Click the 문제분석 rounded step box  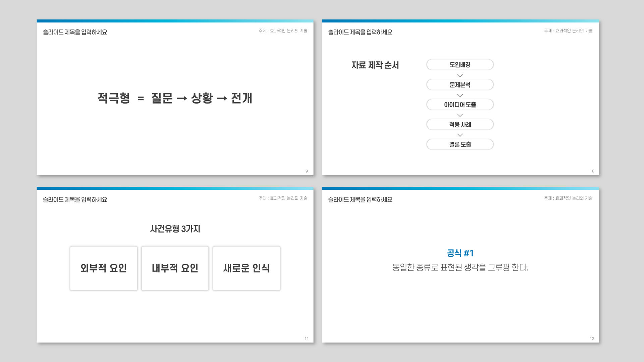[x=460, y=85]
